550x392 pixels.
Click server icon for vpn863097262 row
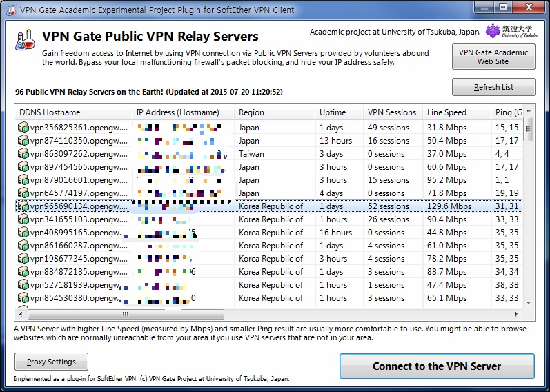click(23, 154)
